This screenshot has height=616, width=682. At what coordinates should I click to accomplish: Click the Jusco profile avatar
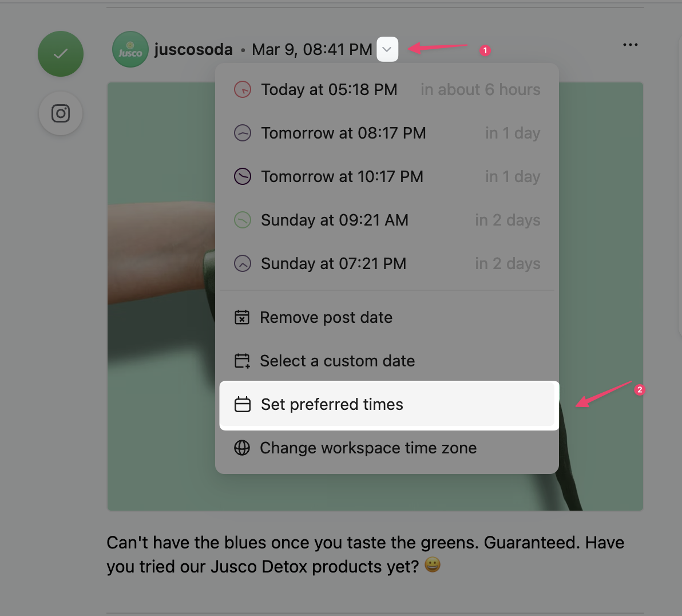pos(130,50)
